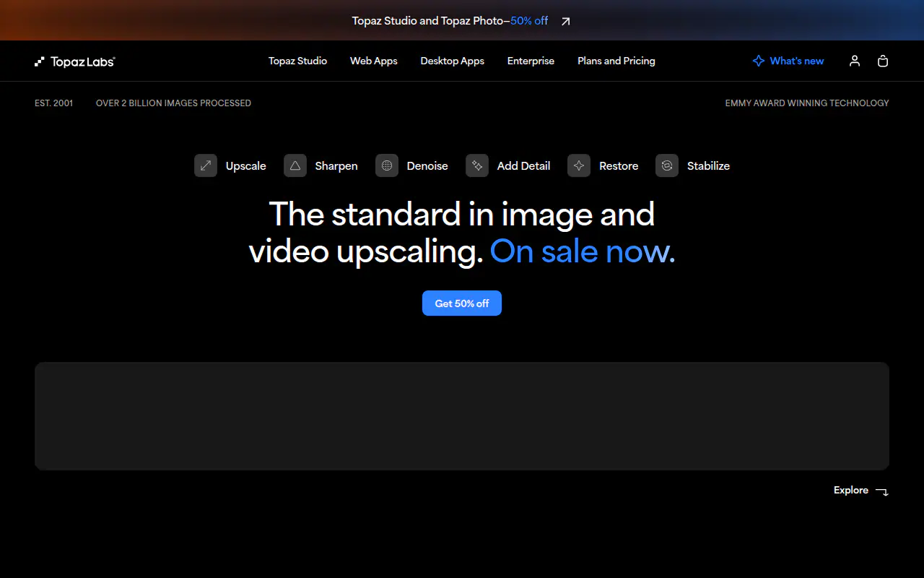The image size is (924, 578).
Task: Open the Enterprise menu
Action: [531, 61]
